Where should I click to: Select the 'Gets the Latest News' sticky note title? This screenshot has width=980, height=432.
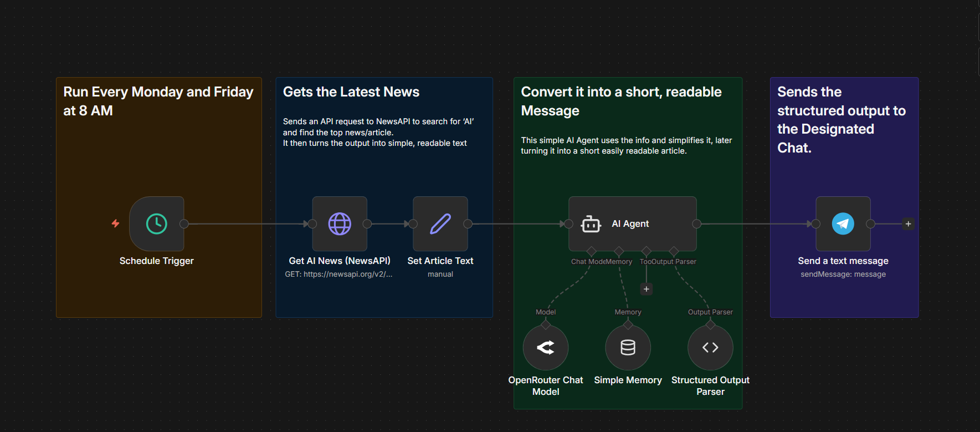click(351, 92)
